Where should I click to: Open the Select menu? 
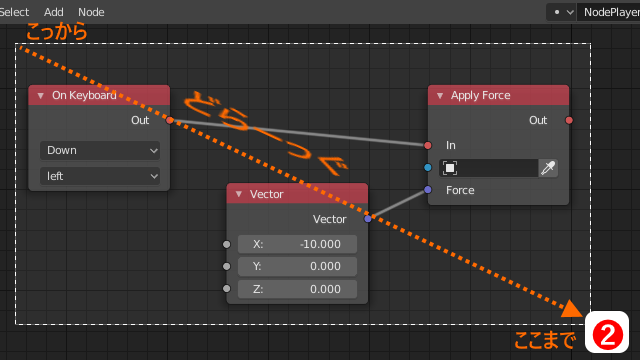14,12
